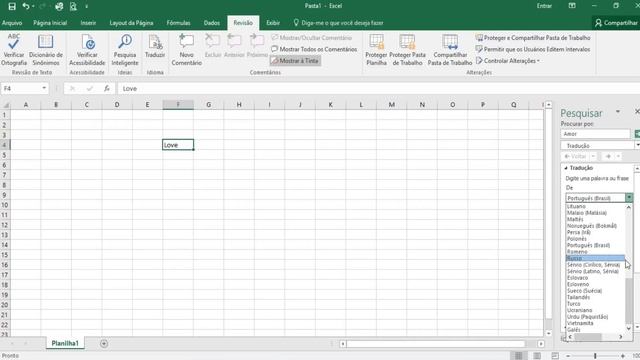Adjust the zoom slider handle

(596, 356)
